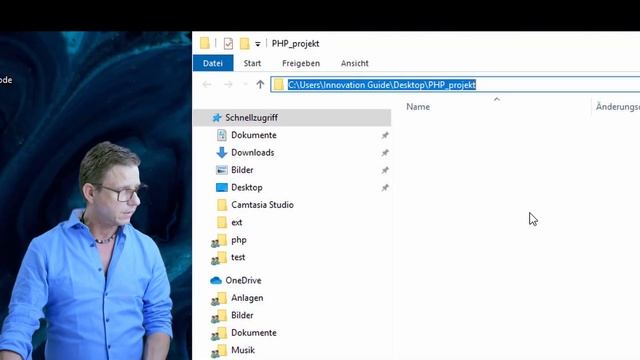The image size is (640, 360).
Task: Open Musik folder under OneDrive
Action: 243,350
